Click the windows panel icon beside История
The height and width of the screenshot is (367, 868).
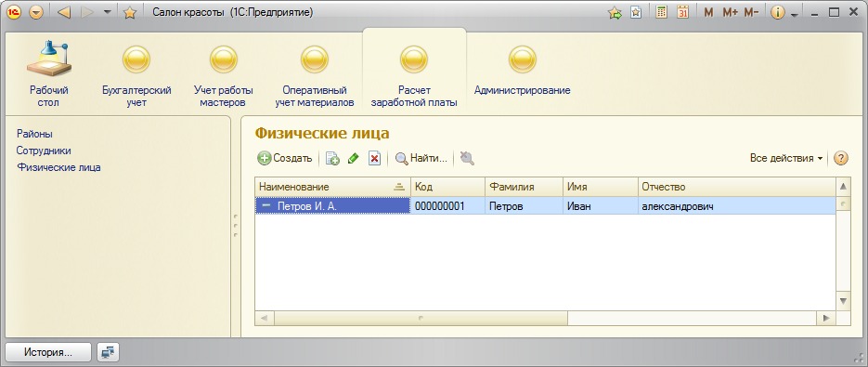(x=108, y=352)
